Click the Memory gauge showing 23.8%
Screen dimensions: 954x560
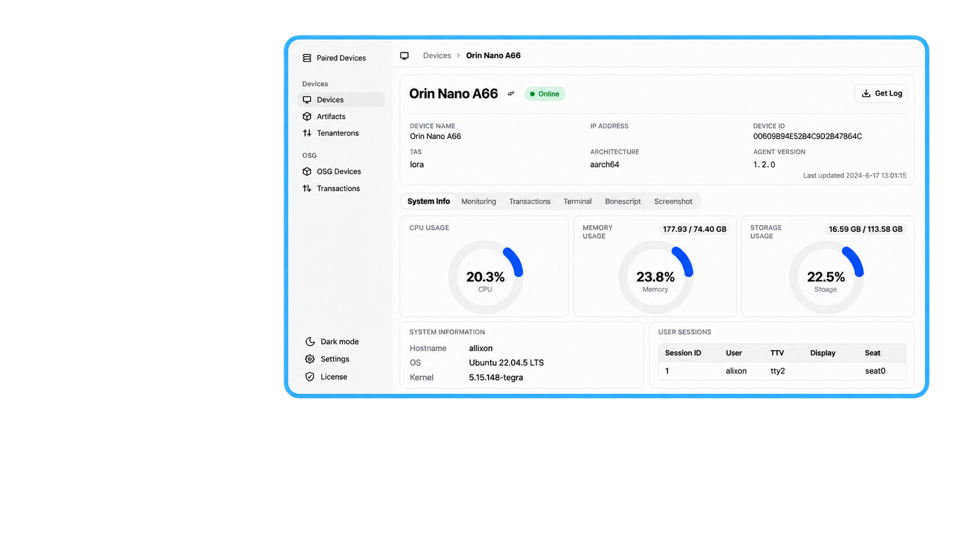[x=656, y=277]
